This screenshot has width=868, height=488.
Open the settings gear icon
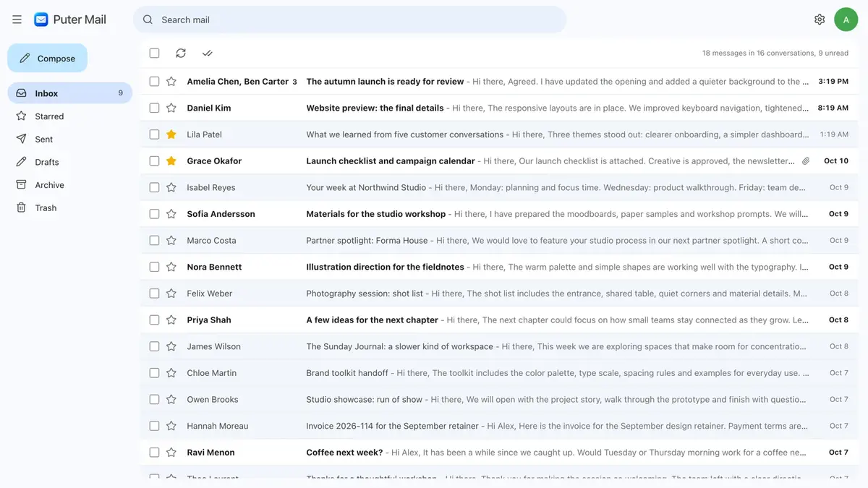pyautogui.click(x=820, y=20)
